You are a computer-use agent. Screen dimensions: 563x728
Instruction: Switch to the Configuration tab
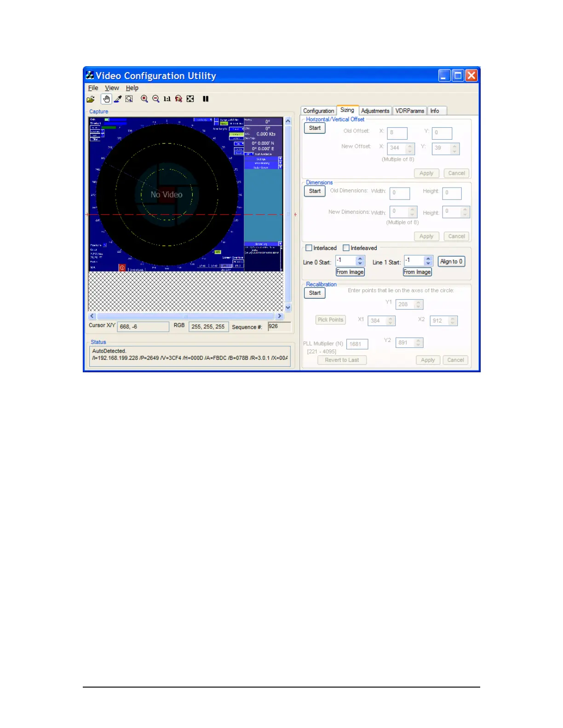click(318, 111)
